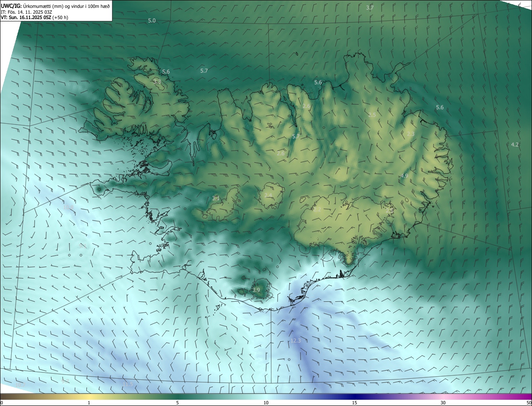Select the 3.9 value label on the glacier

tap(256, 290)
